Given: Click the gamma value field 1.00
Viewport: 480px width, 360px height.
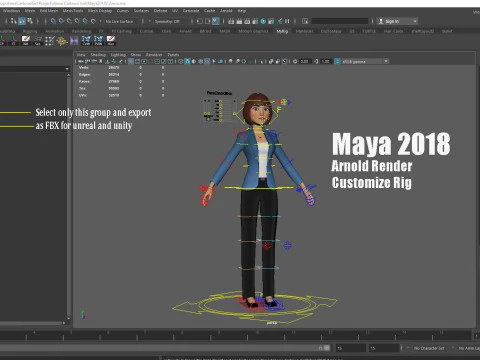Looking at the screenshot, I should coord(326,61).
